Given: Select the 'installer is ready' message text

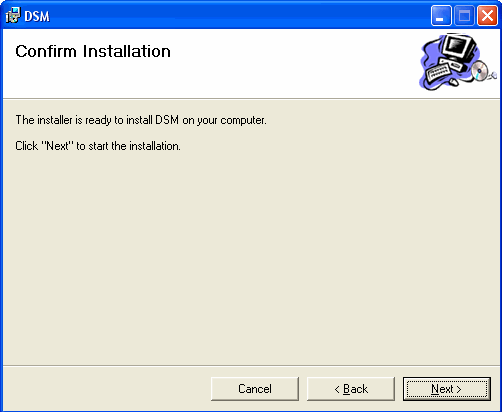Looking at the screenshot, I should coord(141,120).
